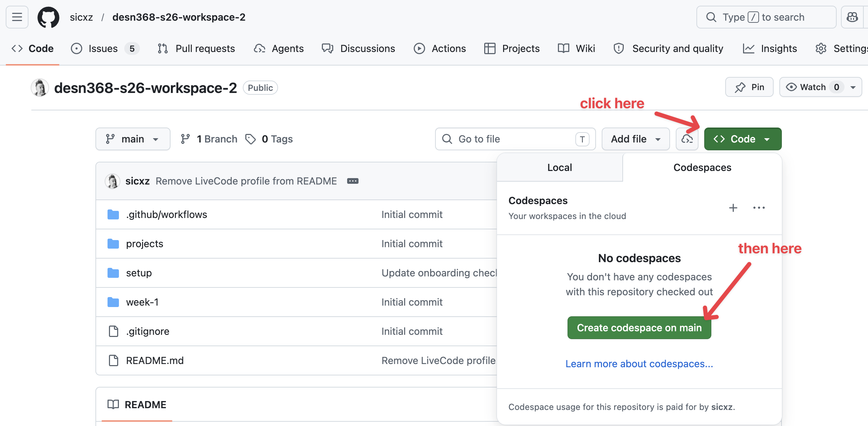Select the README tab at the bottom

coord(137,405)
